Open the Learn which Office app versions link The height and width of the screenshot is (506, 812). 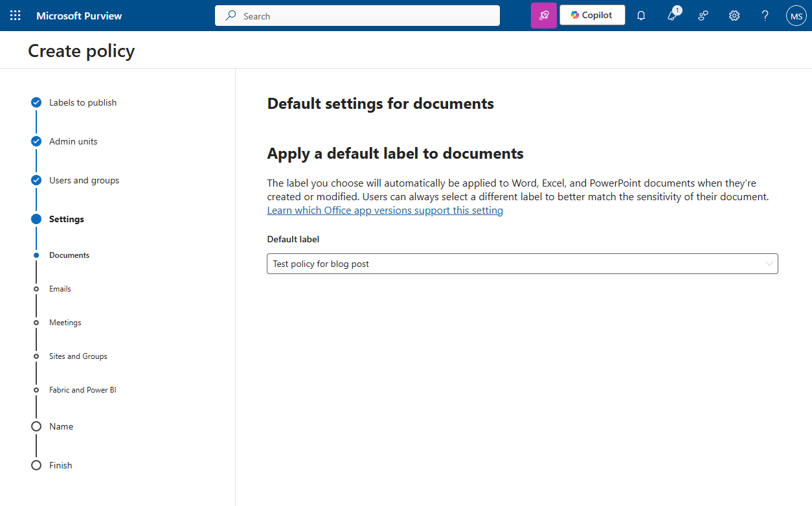tap(385, 210)
